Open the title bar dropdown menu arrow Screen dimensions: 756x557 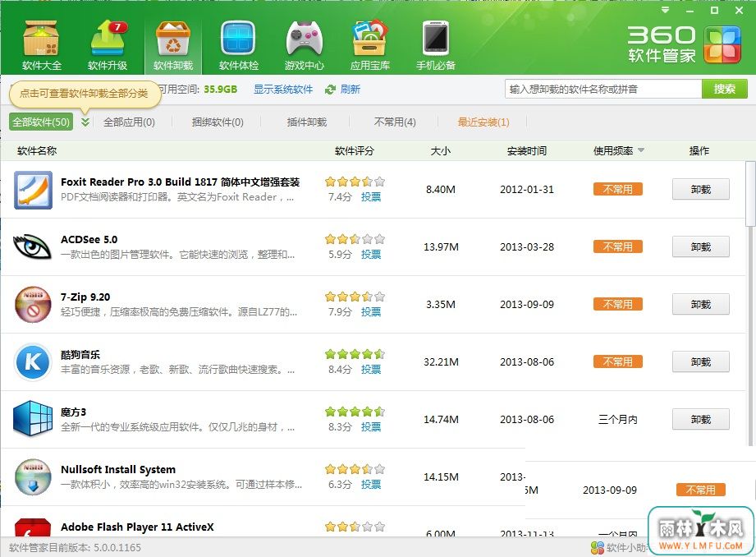[666, 10]
